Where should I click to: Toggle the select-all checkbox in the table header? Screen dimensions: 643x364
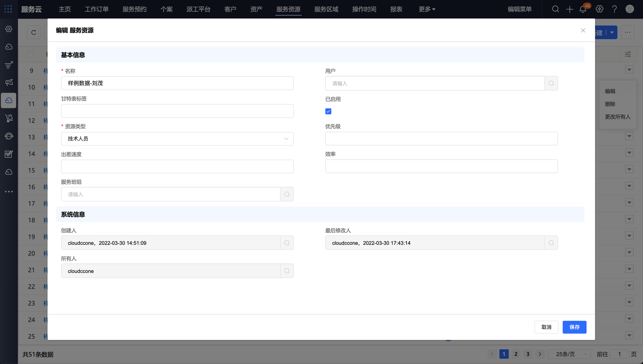click(x=30, y=54)
